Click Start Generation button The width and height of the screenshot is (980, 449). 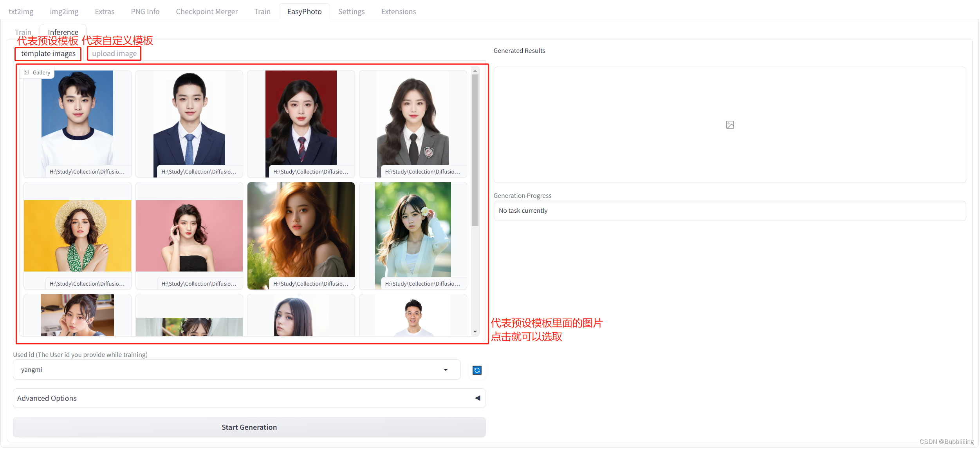249,427
